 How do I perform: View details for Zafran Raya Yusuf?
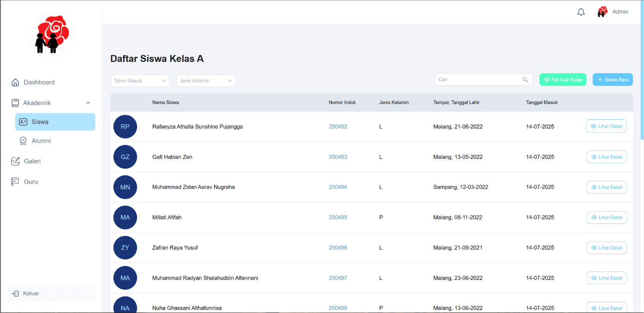(606, 248)
